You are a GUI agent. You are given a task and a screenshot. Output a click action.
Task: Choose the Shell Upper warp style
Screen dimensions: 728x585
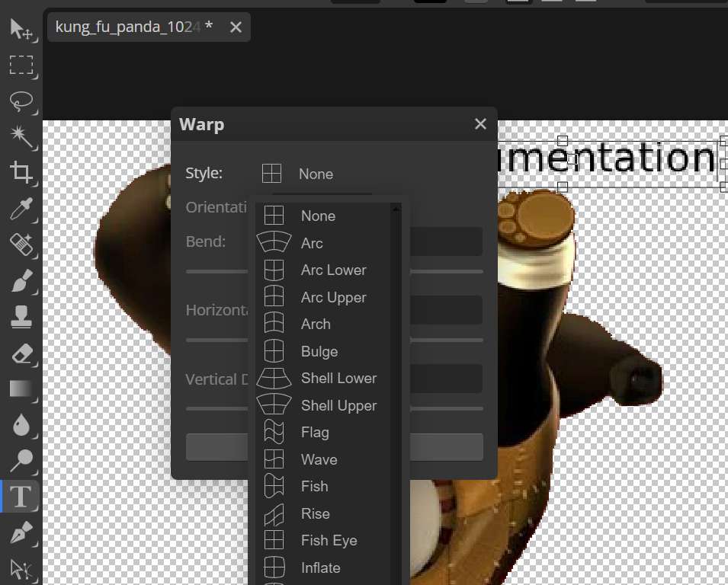click(322, 405)
